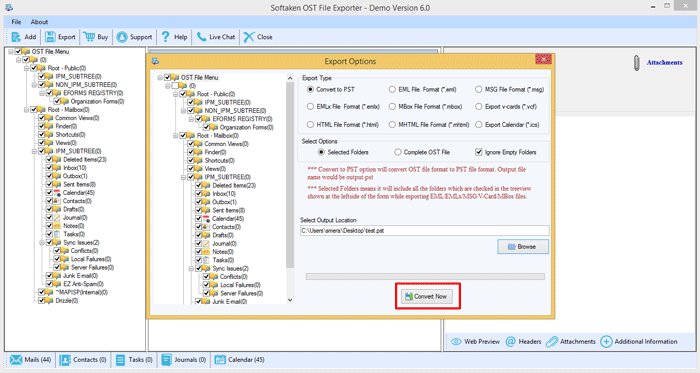Click the conversion progress bar
The width and height of the screenshot is (700, 373).
tap(425, 277)
